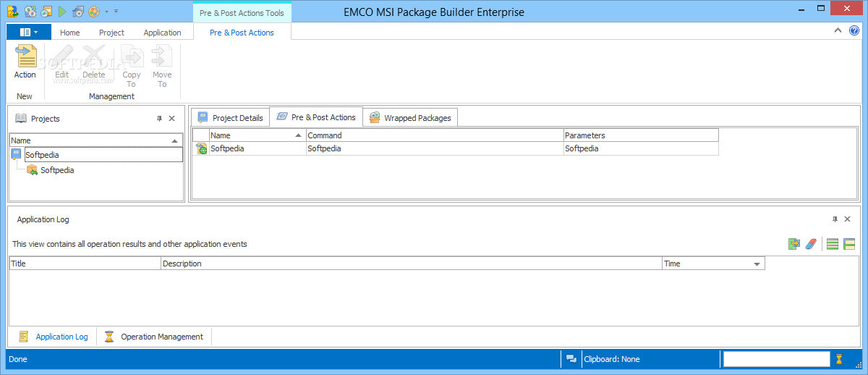
Task: Close the Projects panel
Action: (x=172, y=119)
